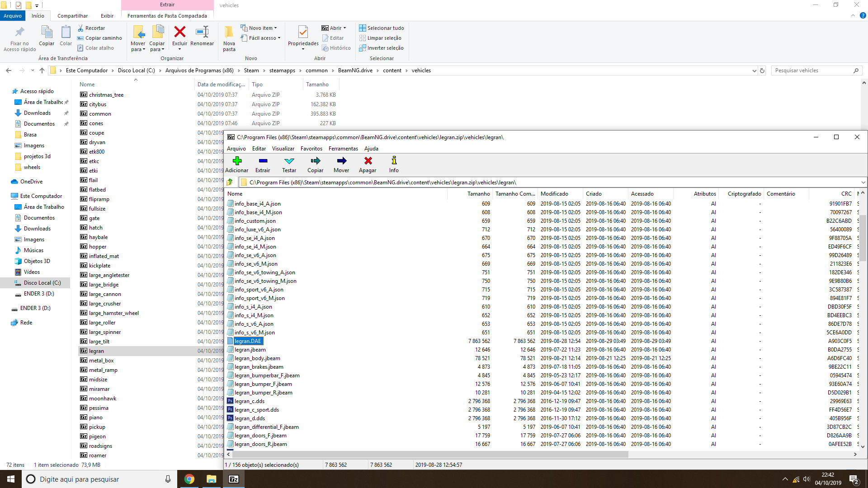Click the 7-Zip taskbar icon
Viewport: 868px width, 488px height.
click(x=234, y=479)
